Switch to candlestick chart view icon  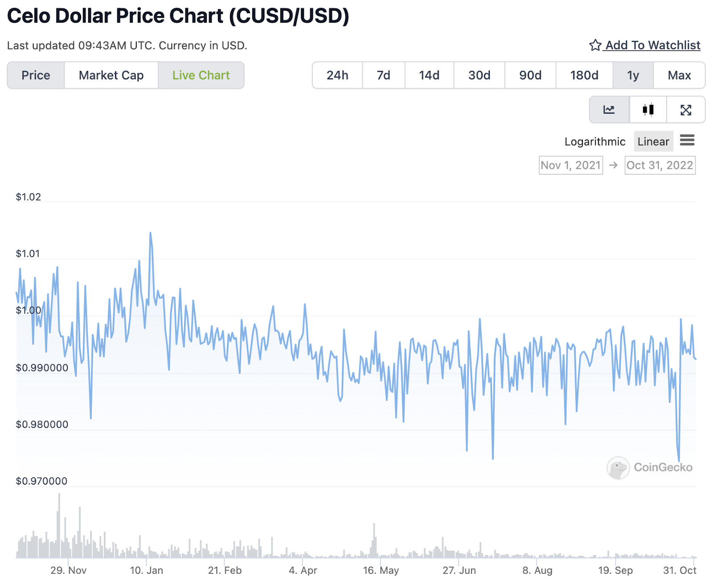[648, 110]
